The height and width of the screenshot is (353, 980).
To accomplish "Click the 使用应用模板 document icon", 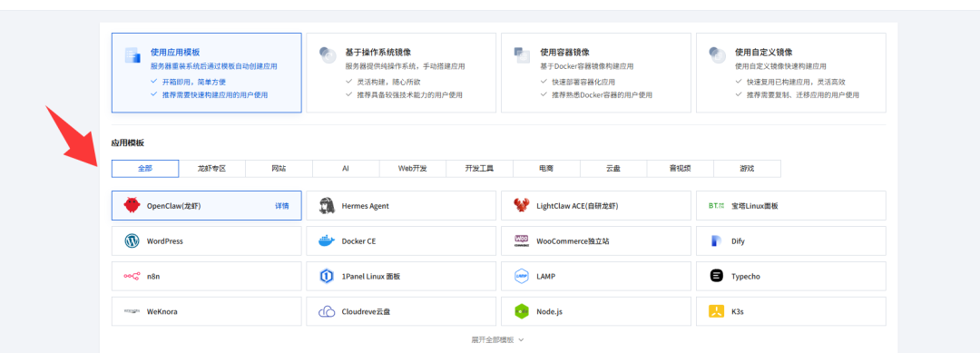I will pyautogui.click(x=132, y=55).
